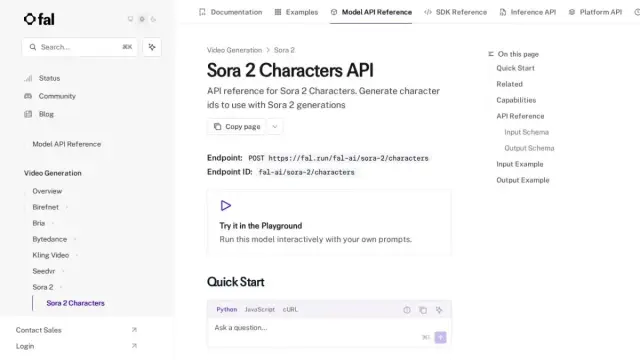Click the Login external arrow icon
Image resolution: width=640 pixels, height=360 pixels.
pyautogui.click(x=134, y=346)
